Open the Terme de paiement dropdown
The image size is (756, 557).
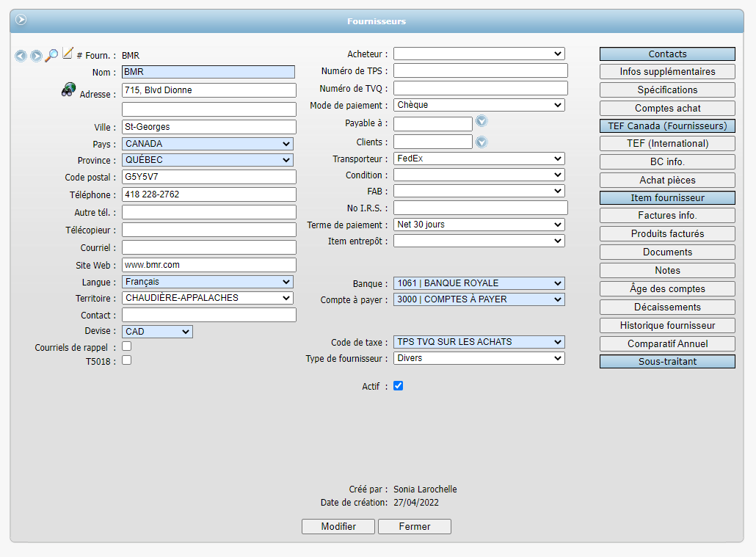point(479,225)
